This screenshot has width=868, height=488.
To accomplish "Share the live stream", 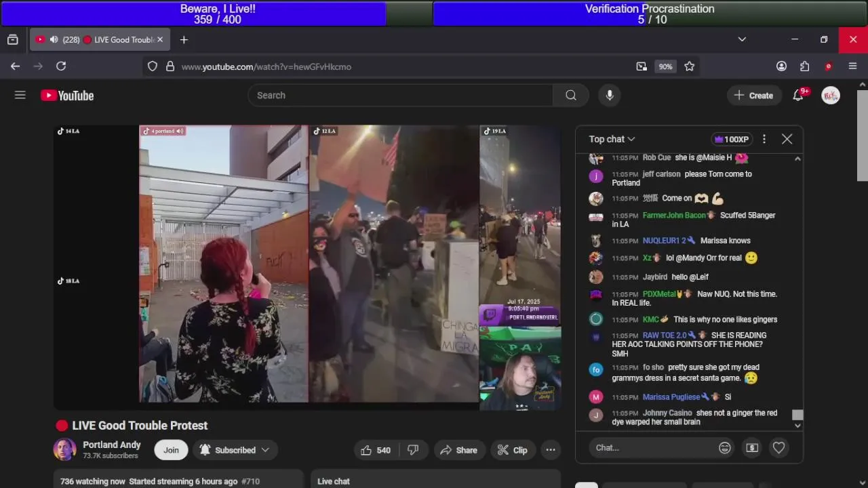I will [x=458, y=450].
